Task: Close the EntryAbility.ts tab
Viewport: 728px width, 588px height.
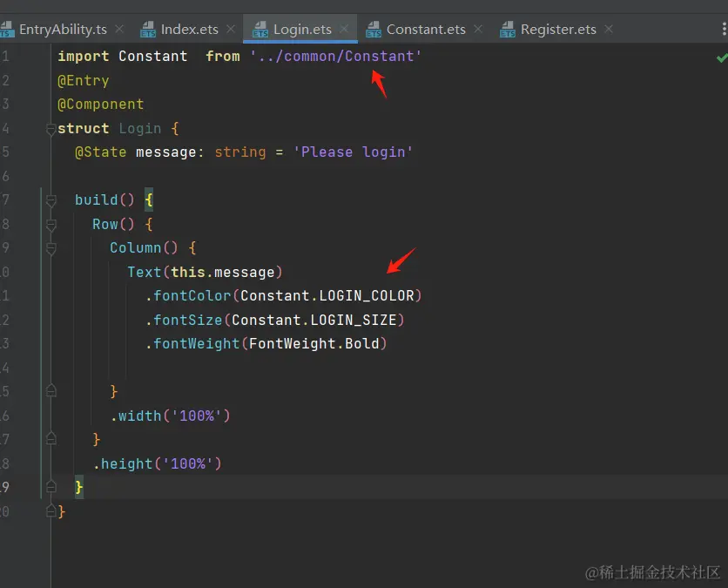Action: tap(119, 30)
